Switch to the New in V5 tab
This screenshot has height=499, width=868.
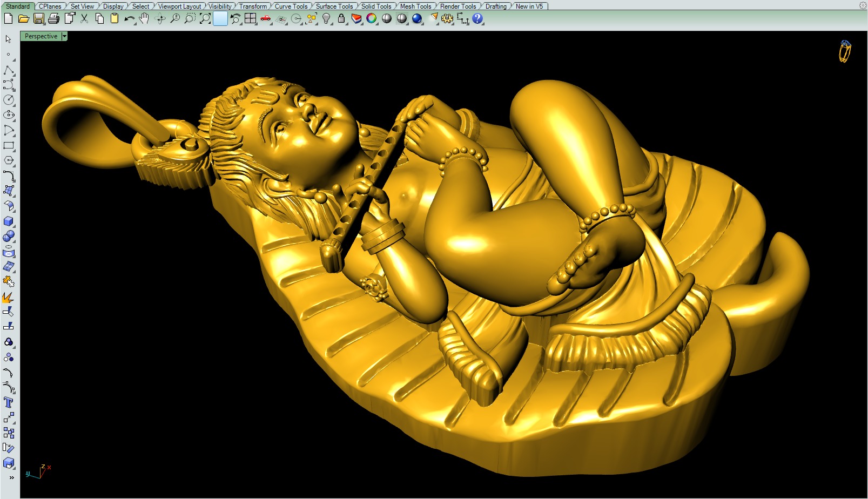pyautogui.click(x=529, y=6)
